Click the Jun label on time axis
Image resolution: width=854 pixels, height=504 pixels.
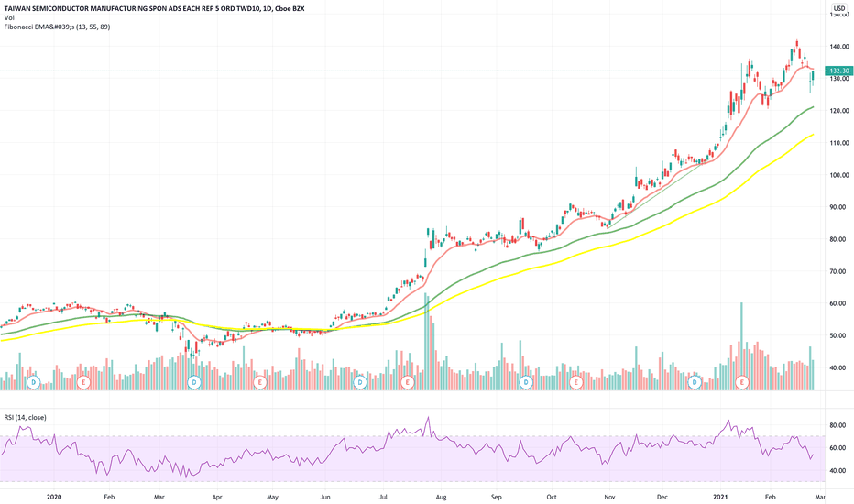pyautogui.click(x=324, y=497)
